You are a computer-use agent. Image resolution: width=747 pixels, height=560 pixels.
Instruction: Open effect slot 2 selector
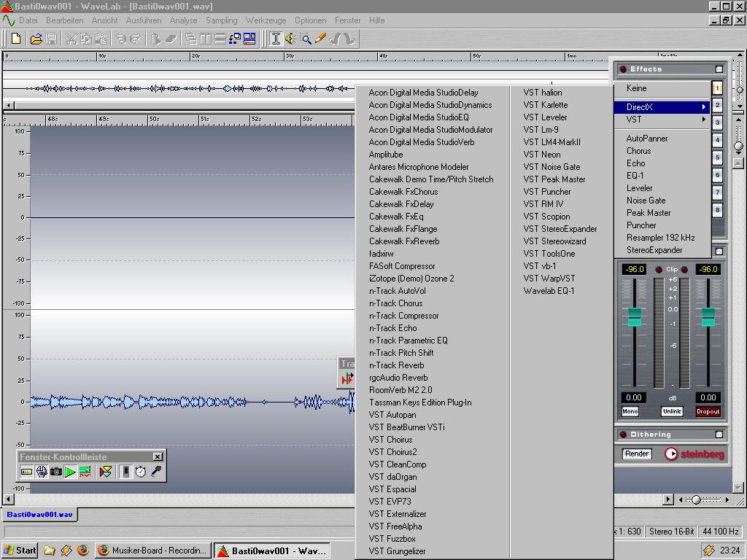click(717, 106)
